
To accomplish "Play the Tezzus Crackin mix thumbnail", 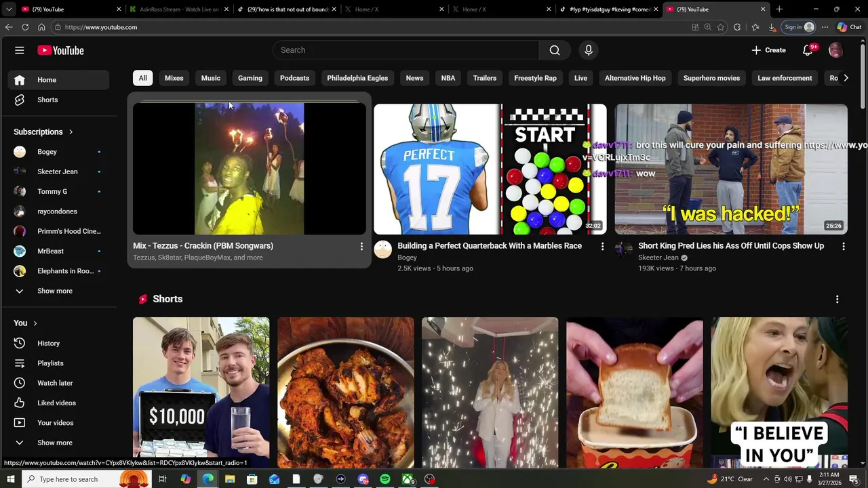I will point(249,169).
